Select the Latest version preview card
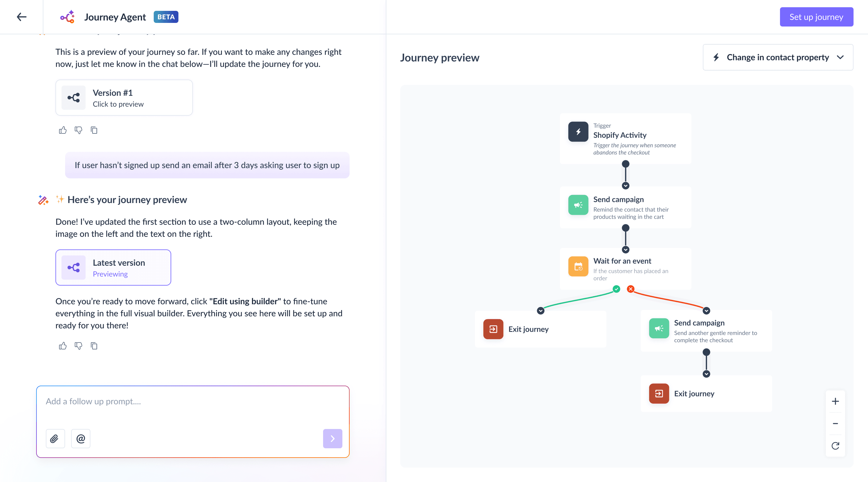The height and width of the screenshot is (482, 868). [x=113, y=268]
